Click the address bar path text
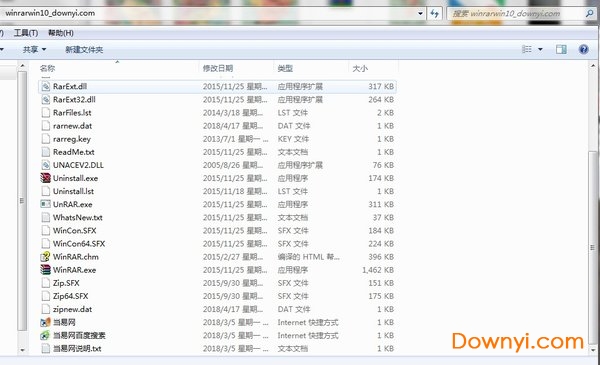This screenshot has height=365, width=600. (50, 13)
